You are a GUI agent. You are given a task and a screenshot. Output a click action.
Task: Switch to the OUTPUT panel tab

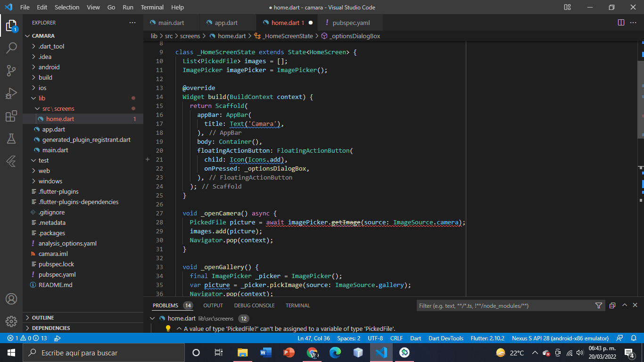213,305
